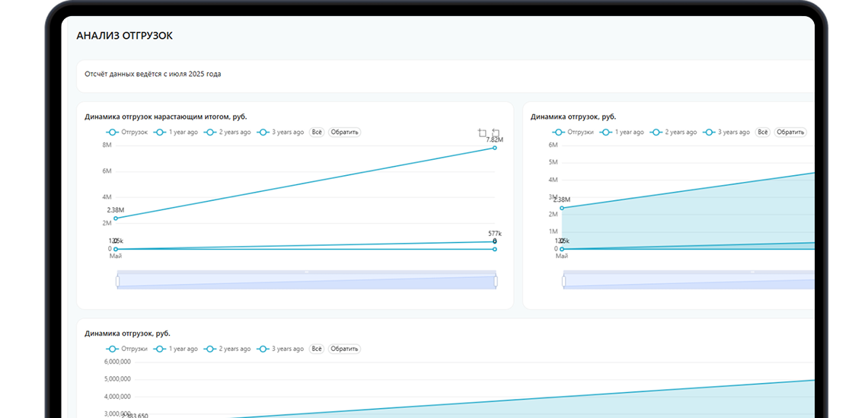Click right handle of cumulative chart zoom slider
Screen dimensions: 868x418
496,281
